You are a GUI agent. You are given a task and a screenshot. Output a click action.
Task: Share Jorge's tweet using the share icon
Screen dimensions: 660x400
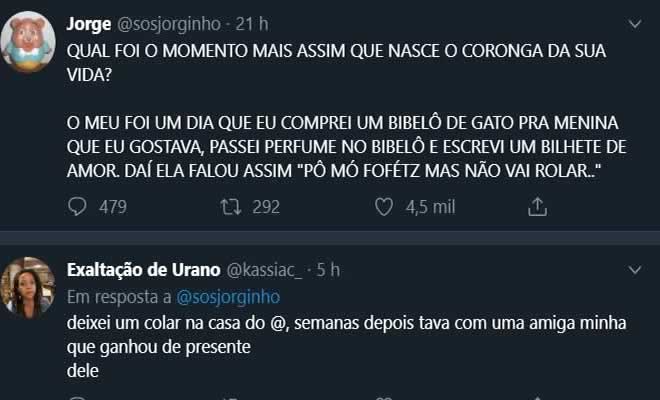pyautogui.click(x=537, y=207)
